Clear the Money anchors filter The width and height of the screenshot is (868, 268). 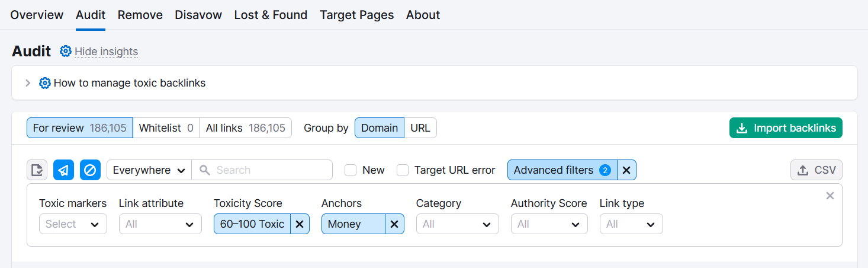394,224
